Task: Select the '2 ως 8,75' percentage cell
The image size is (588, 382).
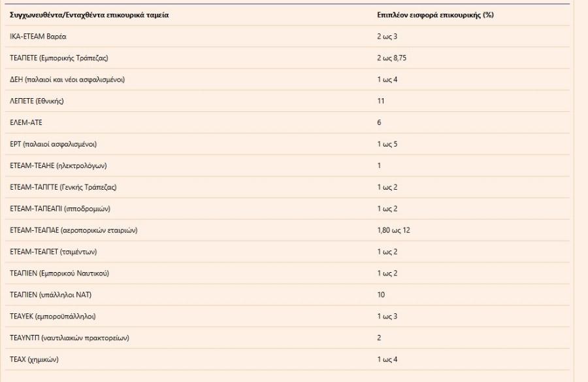Action: tap(392, 58)
